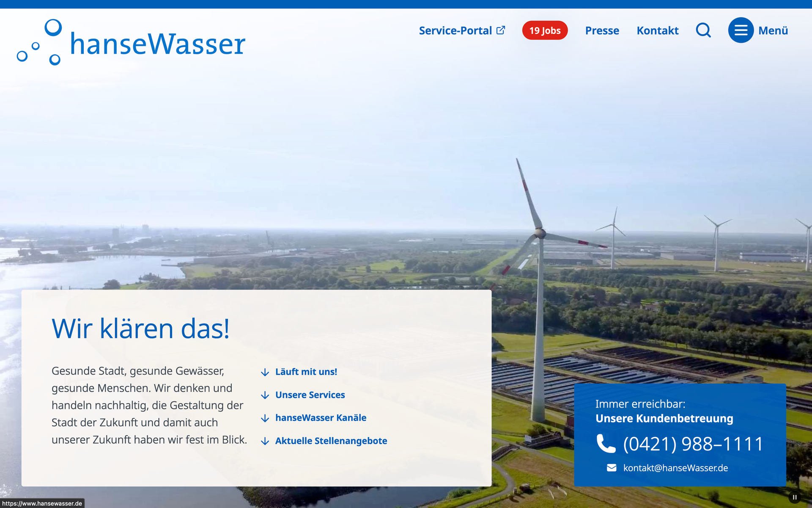Go to Aktuelle Stellenangebote link
Screen dimensions: 812x508
point(331,441)
